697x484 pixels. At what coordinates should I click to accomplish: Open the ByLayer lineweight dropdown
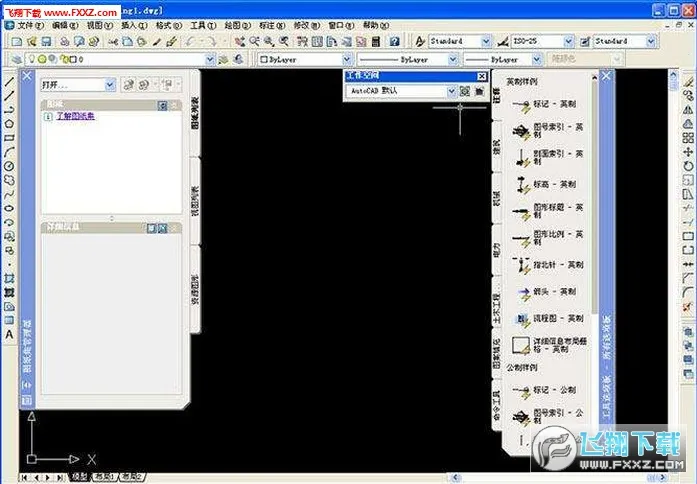(537, 59)
